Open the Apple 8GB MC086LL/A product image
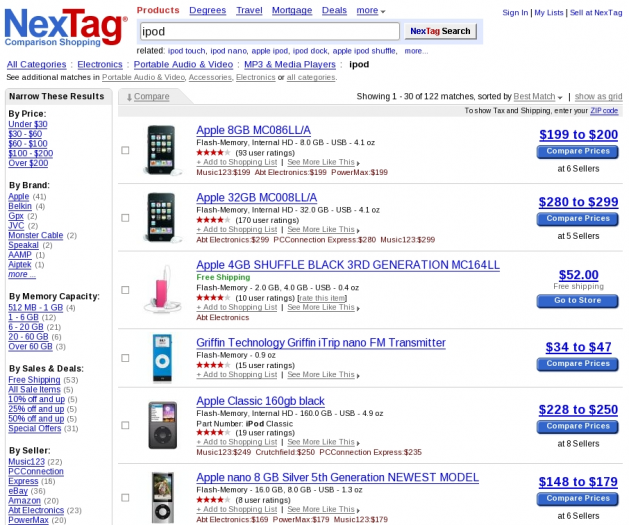 pos(162,150)
